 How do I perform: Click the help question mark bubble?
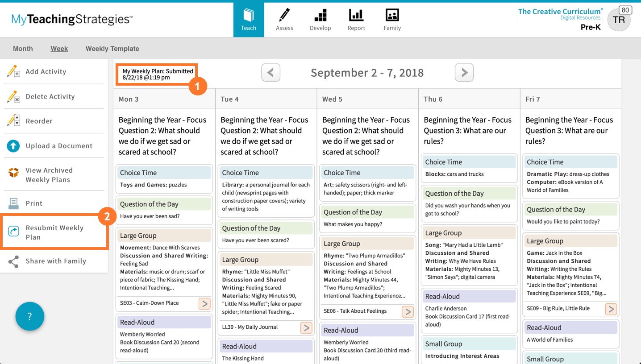tap(29, 316)
